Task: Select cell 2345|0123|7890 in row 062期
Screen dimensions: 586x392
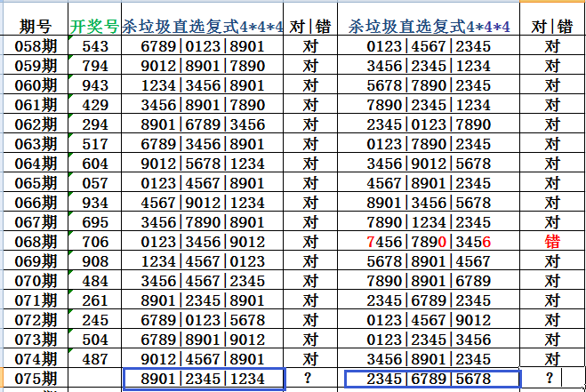Action: [x=429, y=124]
